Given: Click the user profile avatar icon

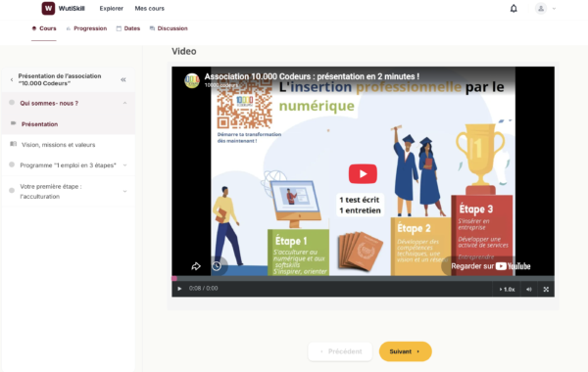Looking at the screenshot, I should 541,8.
